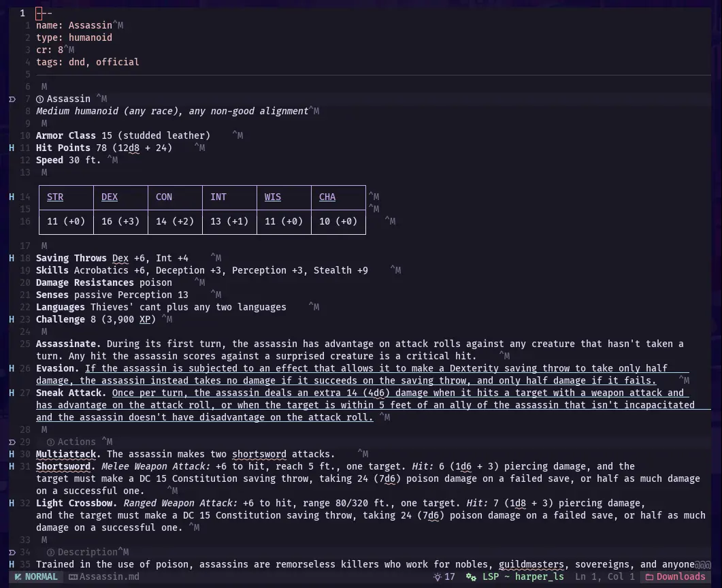
Task: Click the LSP gears icon in statusline
Action: [471, 576]
